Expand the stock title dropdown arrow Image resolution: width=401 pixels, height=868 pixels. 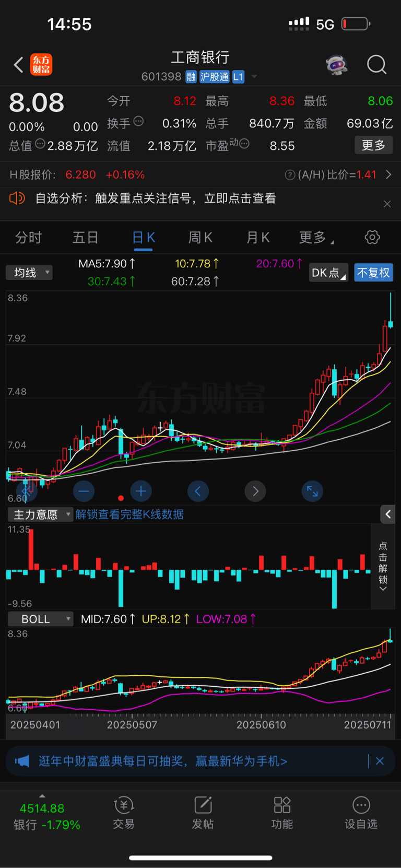click(254, 77)
